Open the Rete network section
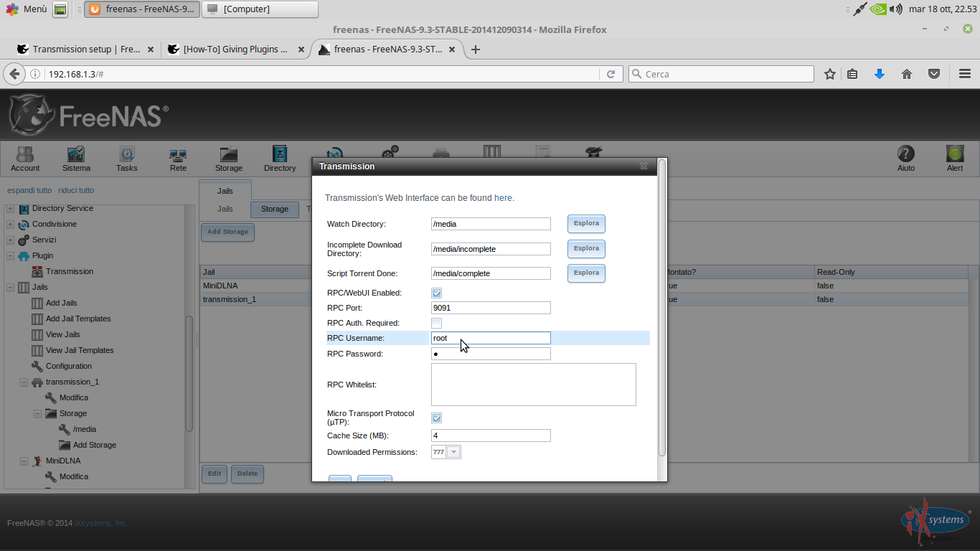Image resolution: width=980 pixels, height=551 pixels. 178,159
